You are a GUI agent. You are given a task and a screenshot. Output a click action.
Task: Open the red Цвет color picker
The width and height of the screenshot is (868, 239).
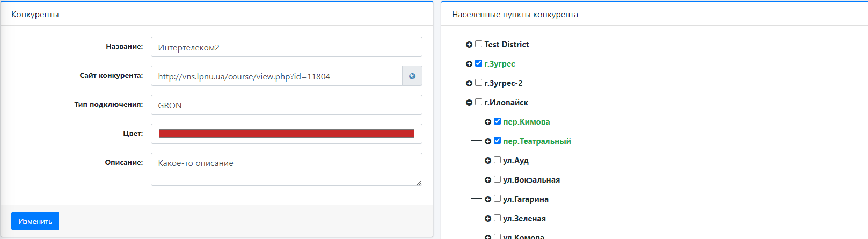tap(286, 134)
